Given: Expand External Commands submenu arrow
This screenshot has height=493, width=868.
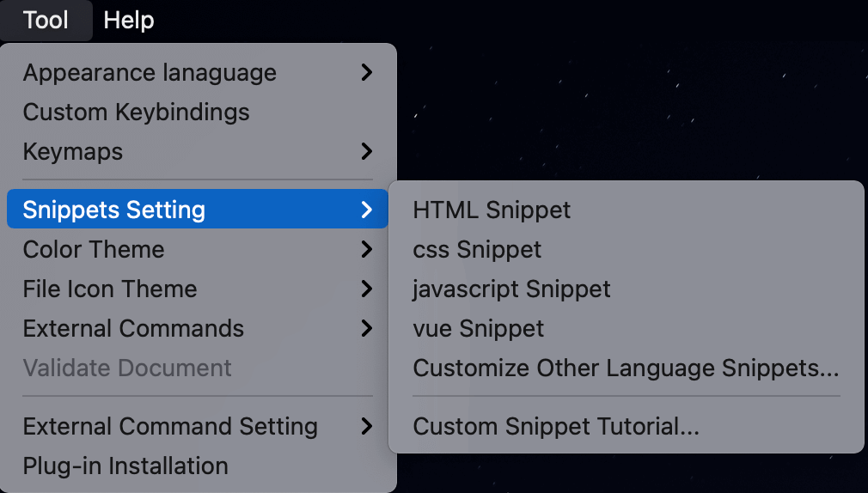Looking at the screenshot, I should (x=366, y=328).
